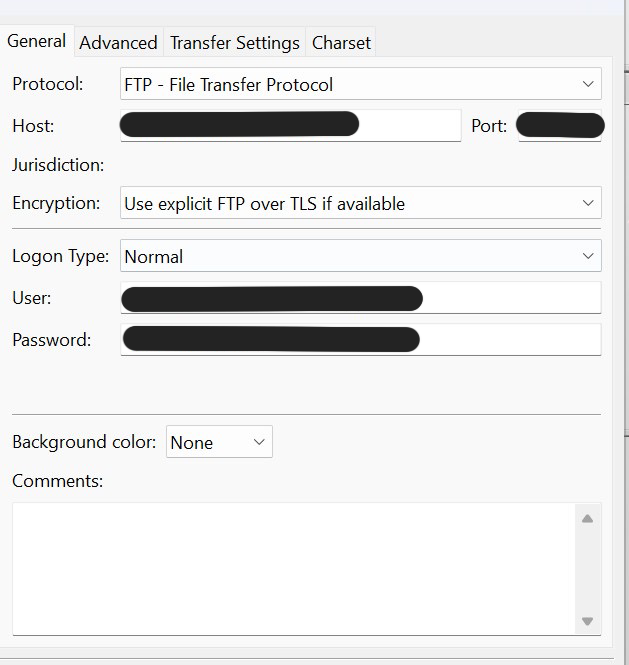Expand the Protocol dropdown
629x665 pixels.
[x=360, y=85]
